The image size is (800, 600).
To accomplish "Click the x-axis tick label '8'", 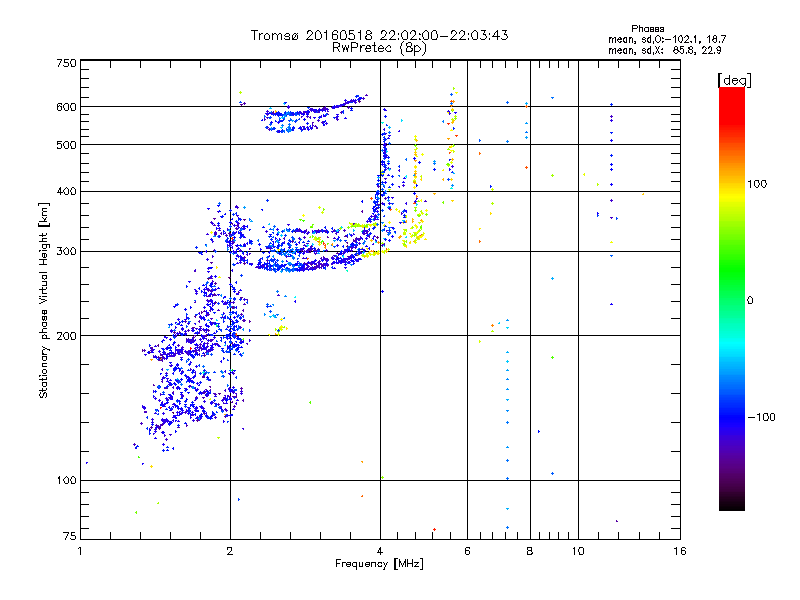I will click(x=530, y=551).
